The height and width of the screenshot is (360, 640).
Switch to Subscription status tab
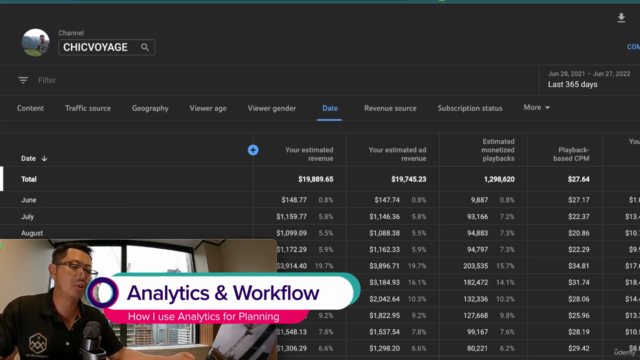coord(470,108)
